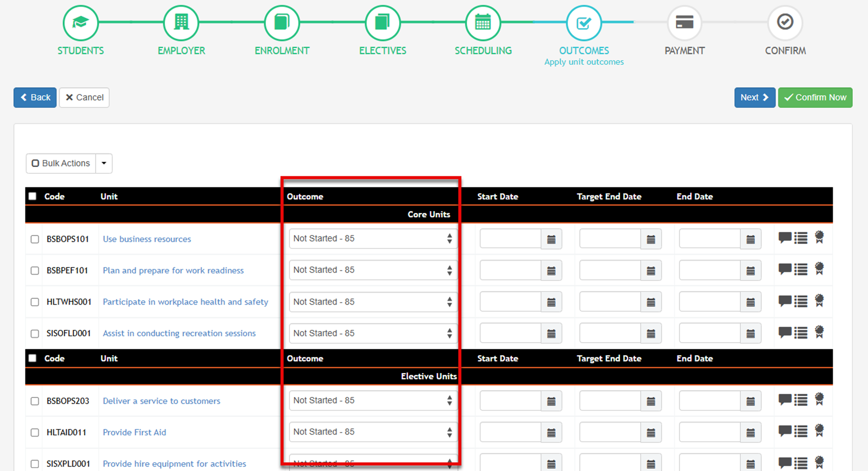Click award ribbon icon for HLTWHS001 row
The height and width of the screenshot is (471, 868).
[x=819, y=301]
